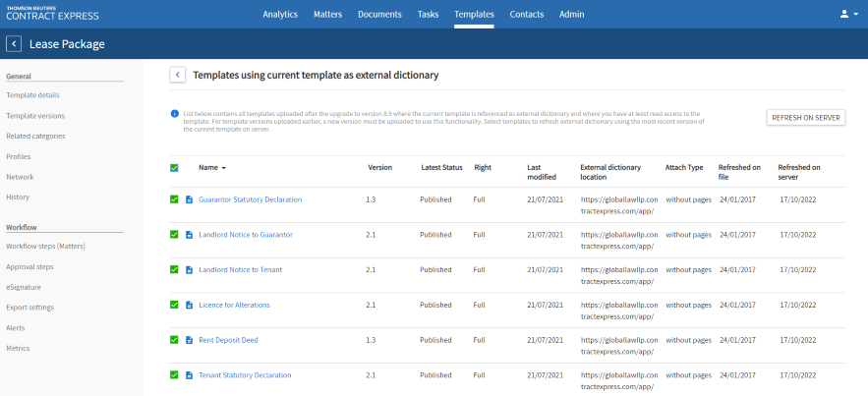Click the Contract Express logo
Image resolution: width=868 pixels, height=396 pixels.
point(52,14)
